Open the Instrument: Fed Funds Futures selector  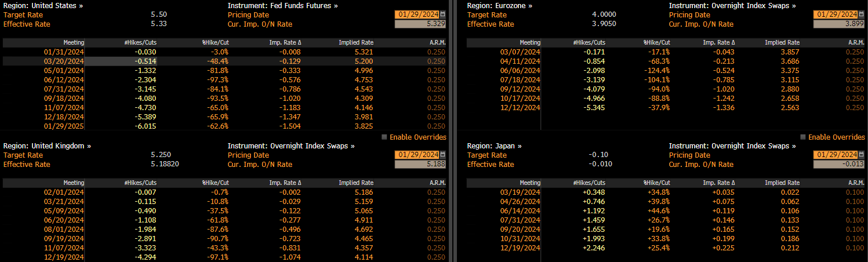283,5
